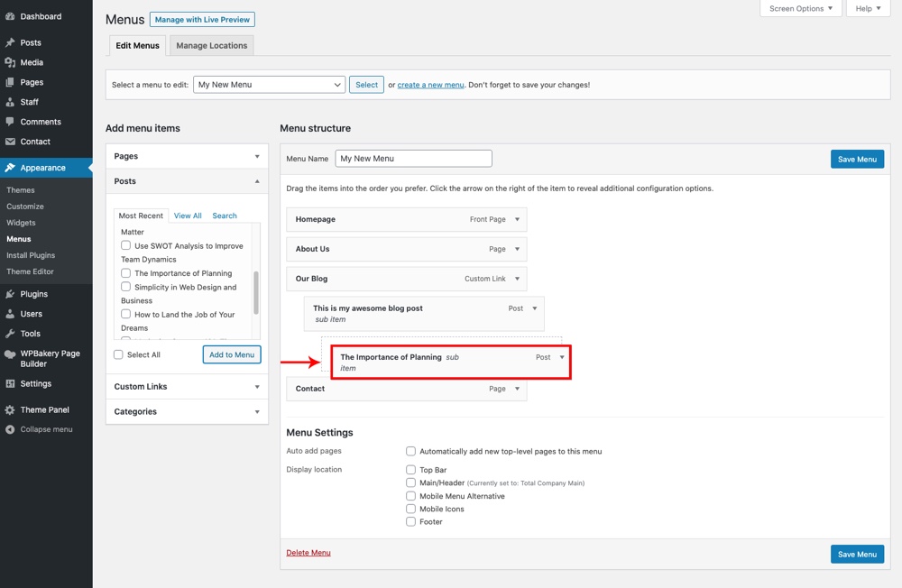The image size is (902, 588).
Task: Check the Main/Header display location
Action: pyautogui.click(x=410, y=482)
